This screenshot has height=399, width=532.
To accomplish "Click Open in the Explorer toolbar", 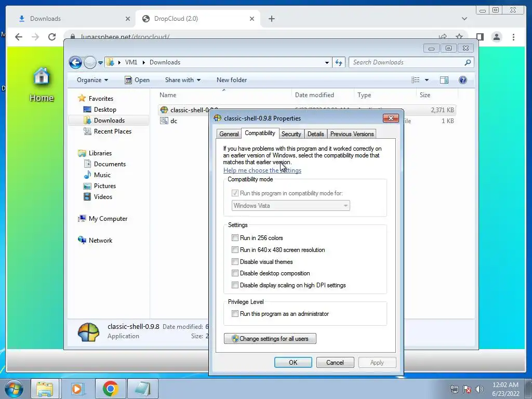I will point(137,80).
